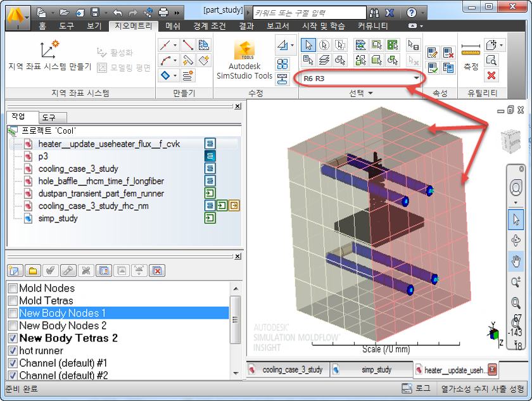Image resolution: width=532 pixels, height=401 pixels.
Task: Open the help dropdown arrow
Action: (x=422, y=13)
